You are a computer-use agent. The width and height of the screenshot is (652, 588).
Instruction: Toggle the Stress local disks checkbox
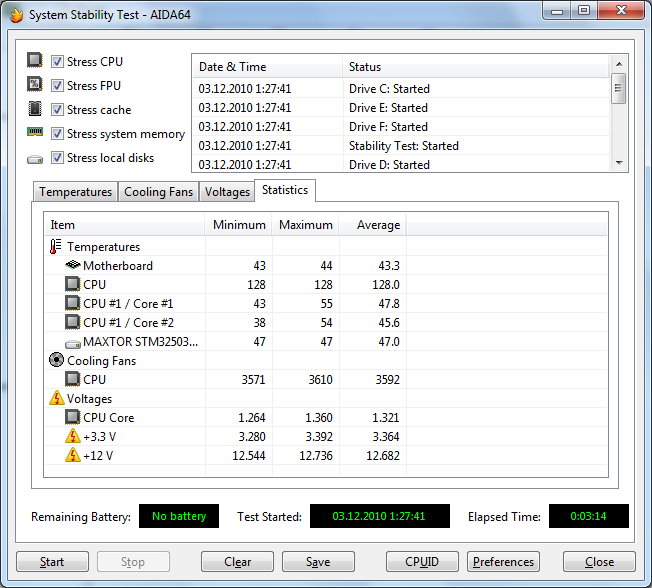(x=57, y=158)
